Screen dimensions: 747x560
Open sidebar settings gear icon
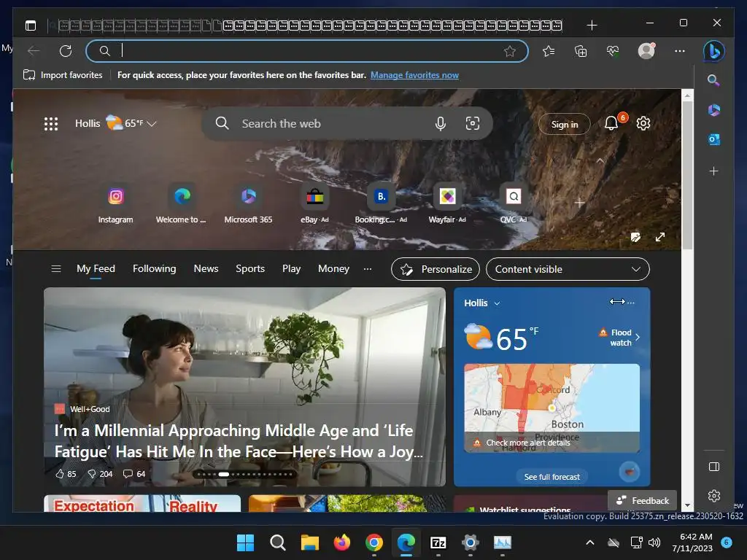coord(713,496)
